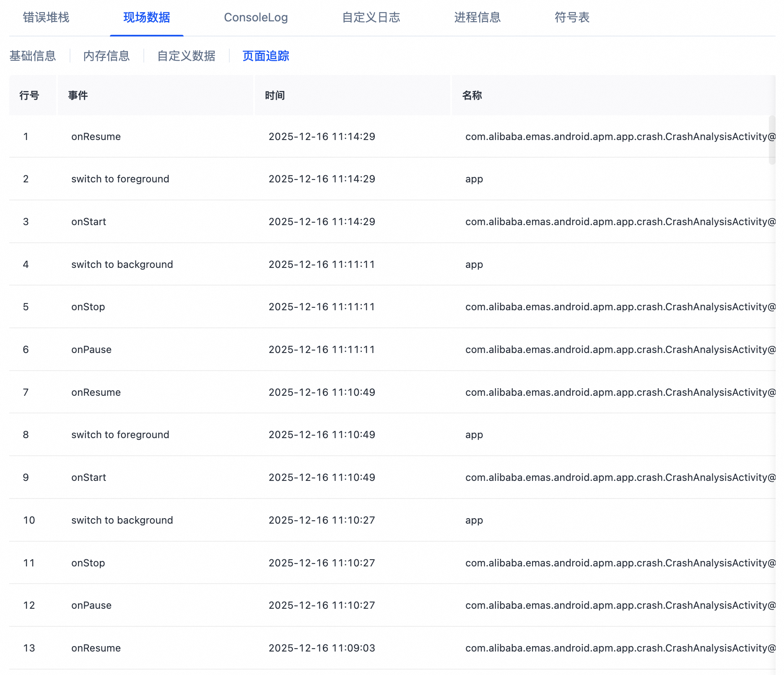Open the 自定义日志 tab
Viewport: 784px width, 675px height.
click(x=371, y=18)
